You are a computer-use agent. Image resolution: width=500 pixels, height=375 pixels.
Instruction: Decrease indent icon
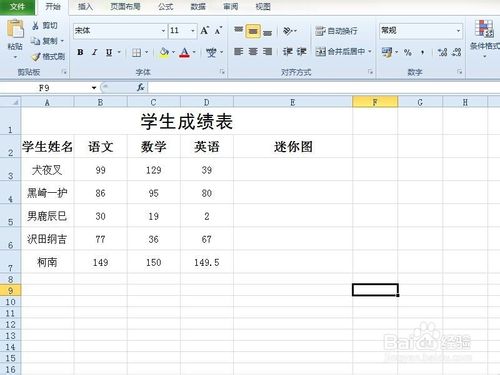pos(287,52)
